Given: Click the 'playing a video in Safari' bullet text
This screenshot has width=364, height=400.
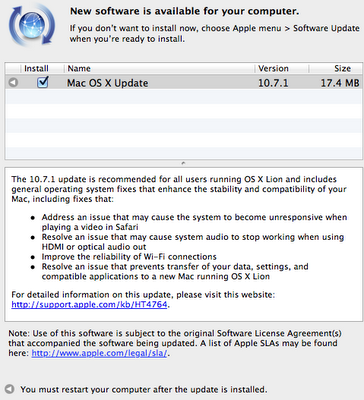Looking at the screenshot, I should [x=90, y=227].
